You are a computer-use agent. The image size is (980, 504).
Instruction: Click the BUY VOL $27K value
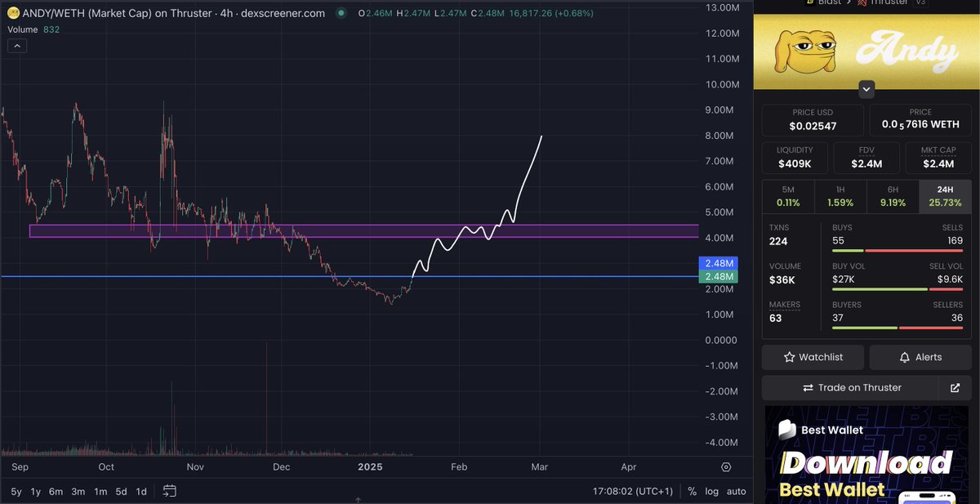click(843, 279)
